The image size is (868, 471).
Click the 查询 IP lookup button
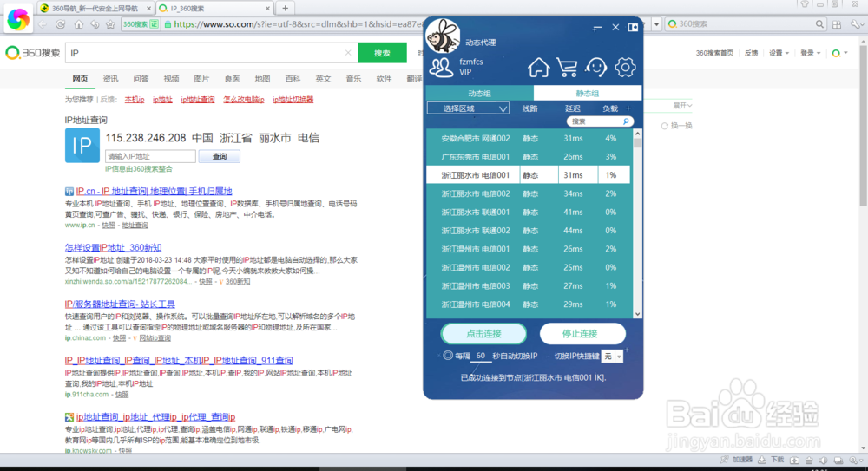[x=220, y=157]
